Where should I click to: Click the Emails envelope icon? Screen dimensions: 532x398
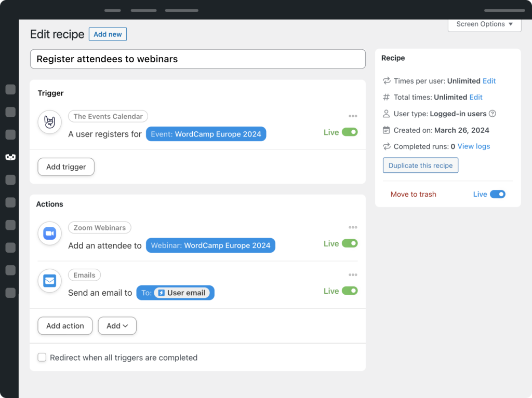(x=50, y=281)
